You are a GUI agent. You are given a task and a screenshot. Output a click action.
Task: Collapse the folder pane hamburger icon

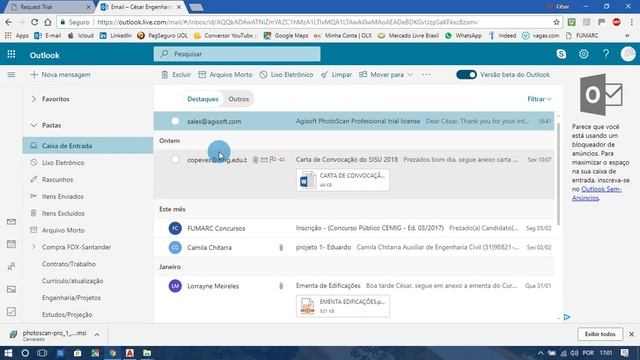11,75
